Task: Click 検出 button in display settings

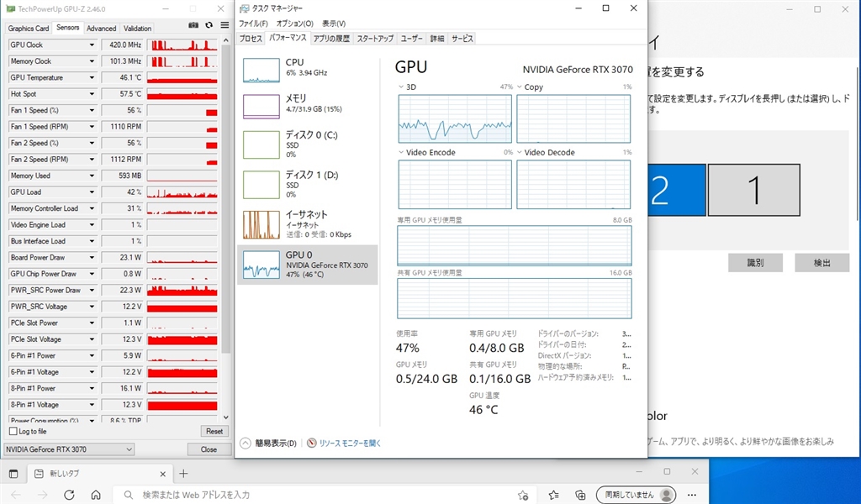Action: click(822, 263)
